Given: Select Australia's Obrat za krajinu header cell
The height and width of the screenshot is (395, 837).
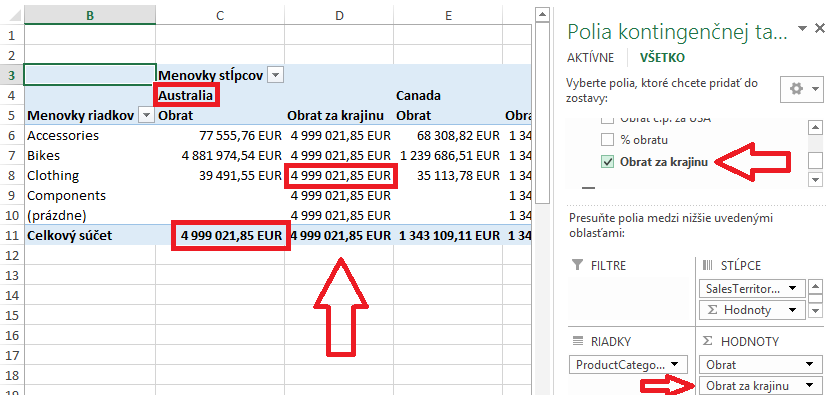Looking at the screenshot, I should tap(339, 115).
